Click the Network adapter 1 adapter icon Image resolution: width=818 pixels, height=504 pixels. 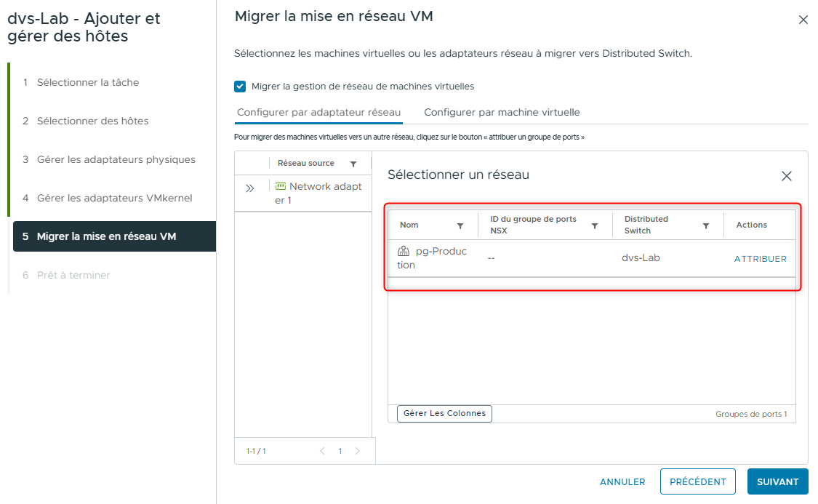279,186
